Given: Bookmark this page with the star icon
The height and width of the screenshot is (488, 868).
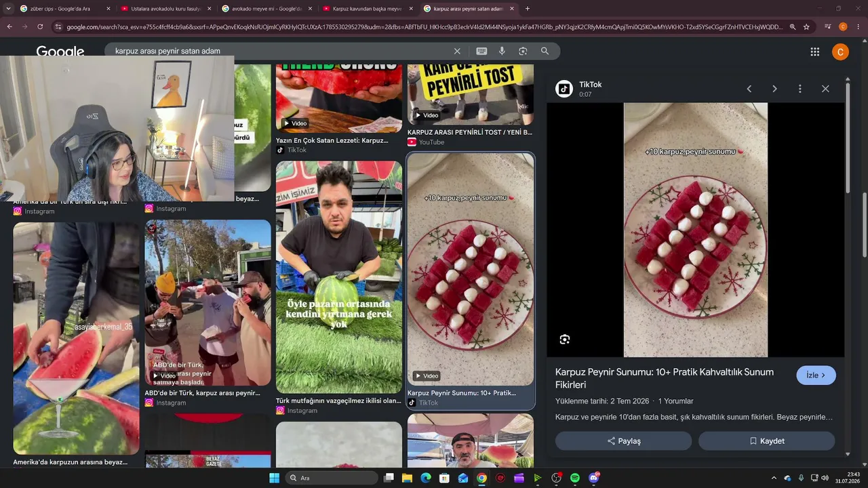Looking at the screenshot, I should 806,27.
